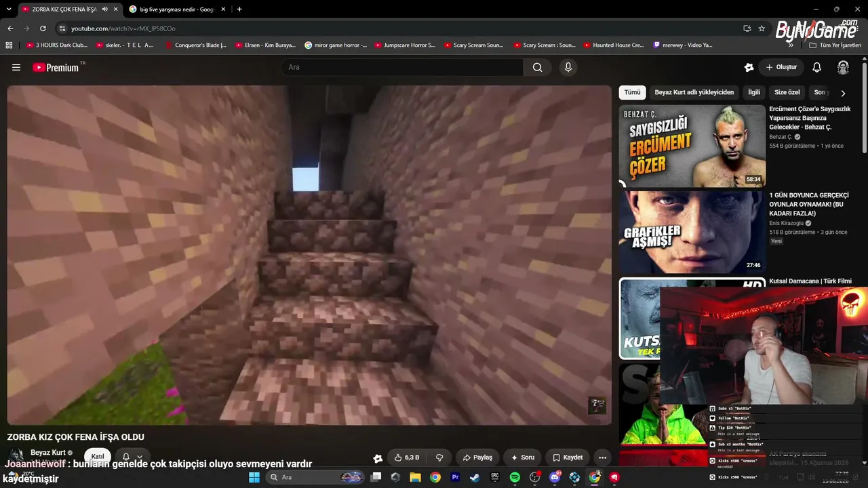Image resolution: width=868 pixels, height=488 pixels.
Task: Open the YouTube notifications bell
Action: [817, 67]
